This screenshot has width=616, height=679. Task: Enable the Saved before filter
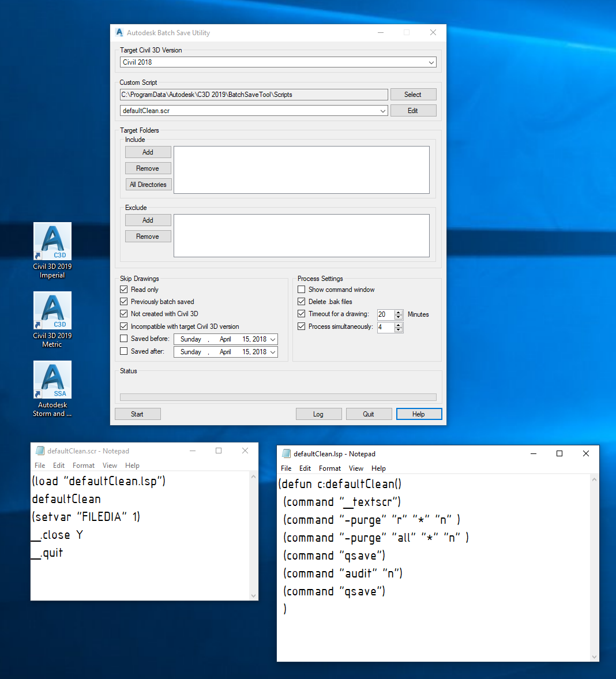(124, 338)
